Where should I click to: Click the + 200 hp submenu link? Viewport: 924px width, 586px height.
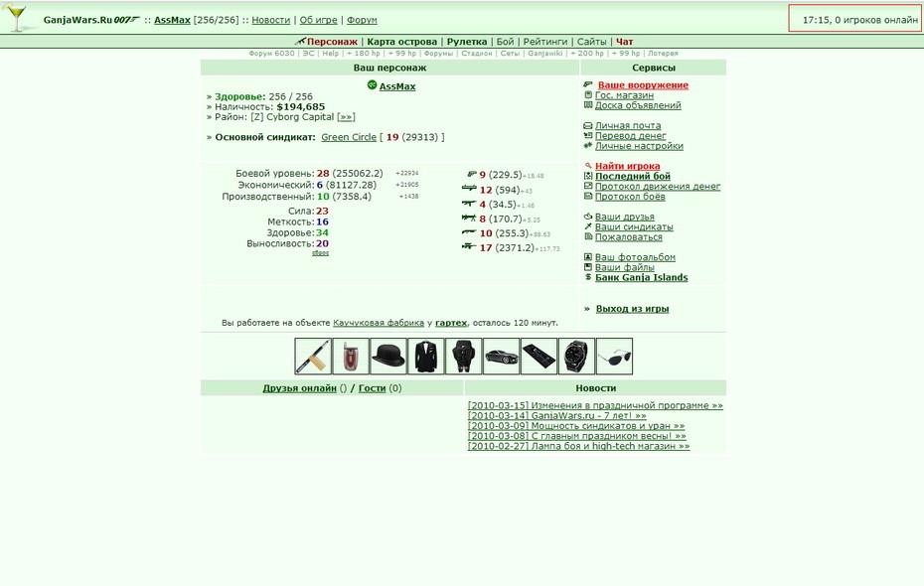[x=587, y=53]
